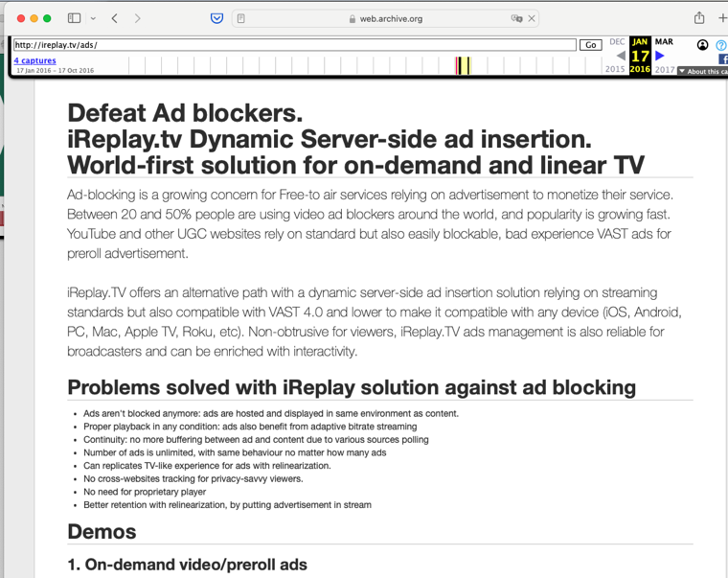Click the 'Demos' heading
Viewport: 728px width, 578px height.
coord(102,532)
